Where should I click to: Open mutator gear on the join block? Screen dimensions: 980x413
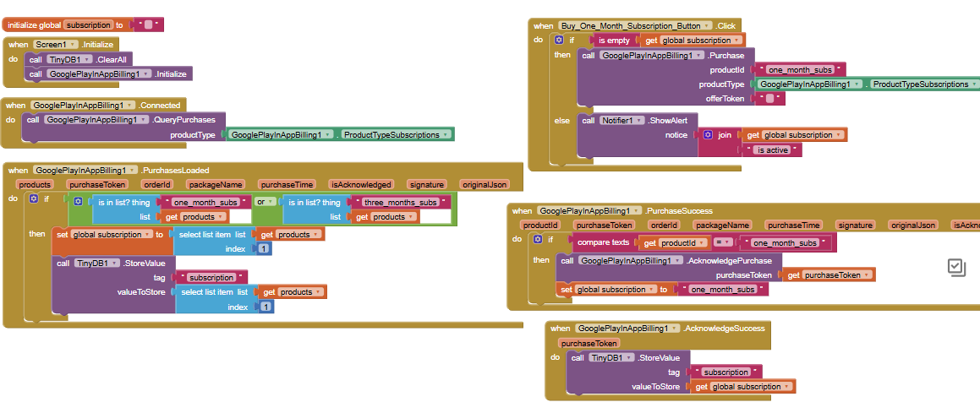point(708,135)
